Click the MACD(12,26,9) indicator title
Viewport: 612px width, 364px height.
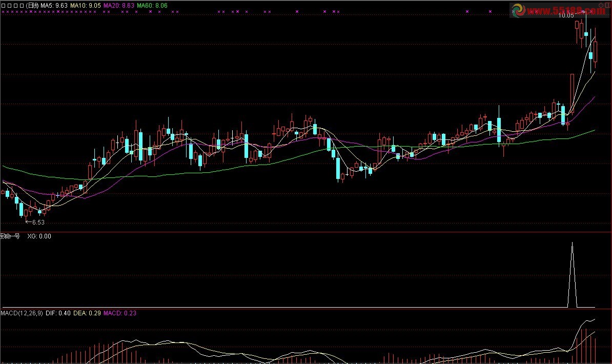(x=22, y=313)
